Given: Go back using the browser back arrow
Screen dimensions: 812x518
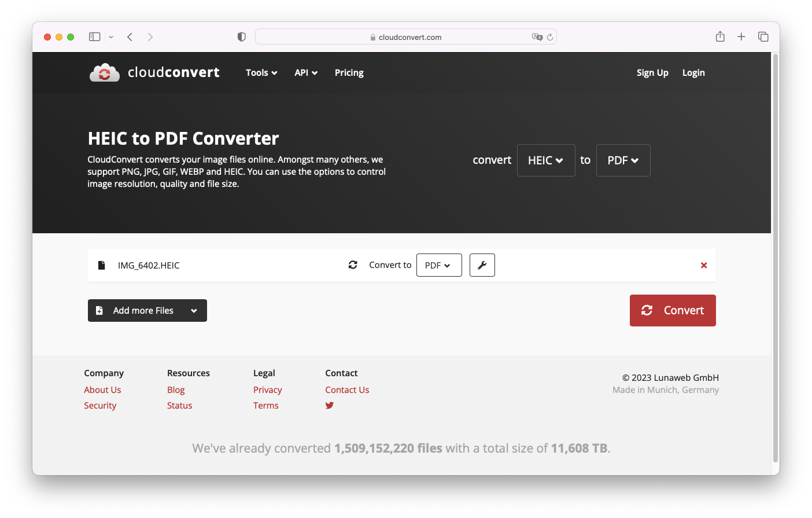Looking at the screenshot, I should [130, 36].
